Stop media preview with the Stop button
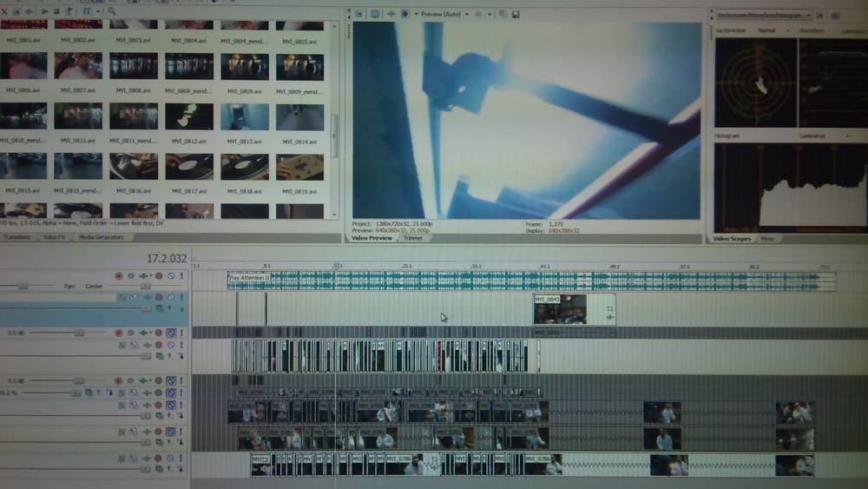Image resolution: width=868 pixels, height=489 pixels. click(x=56, y=10)
